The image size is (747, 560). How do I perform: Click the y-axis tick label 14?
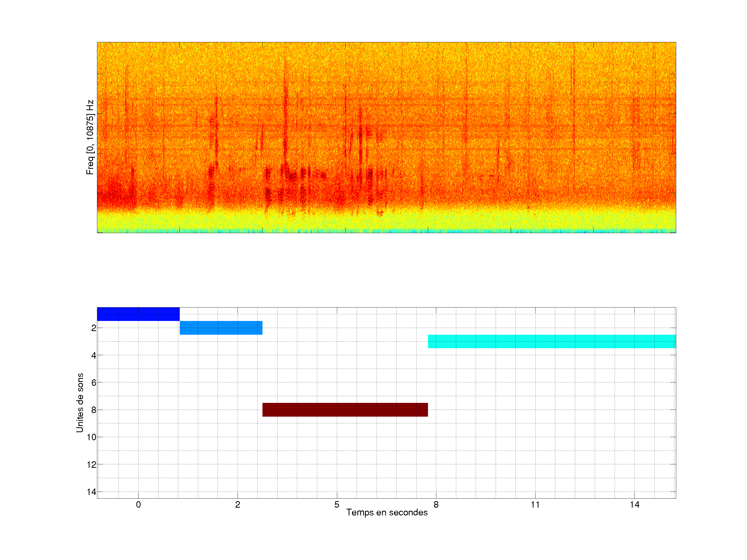91,492
